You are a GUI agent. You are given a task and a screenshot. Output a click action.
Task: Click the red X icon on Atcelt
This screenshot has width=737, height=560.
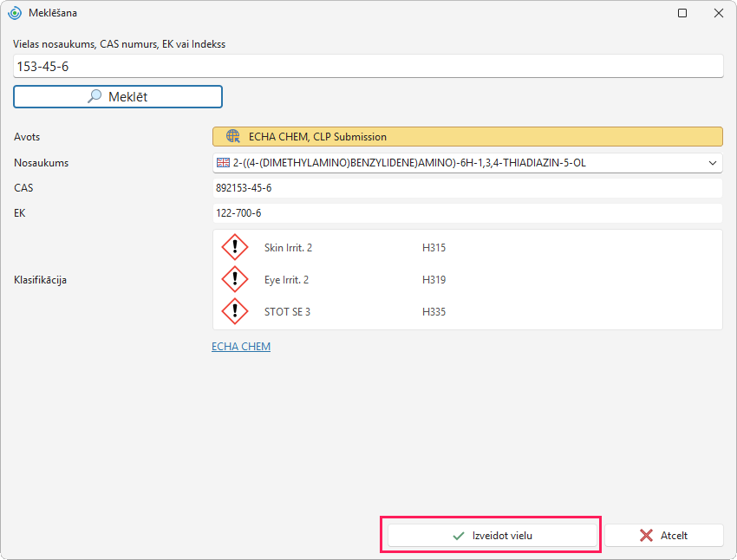(646, 535)
